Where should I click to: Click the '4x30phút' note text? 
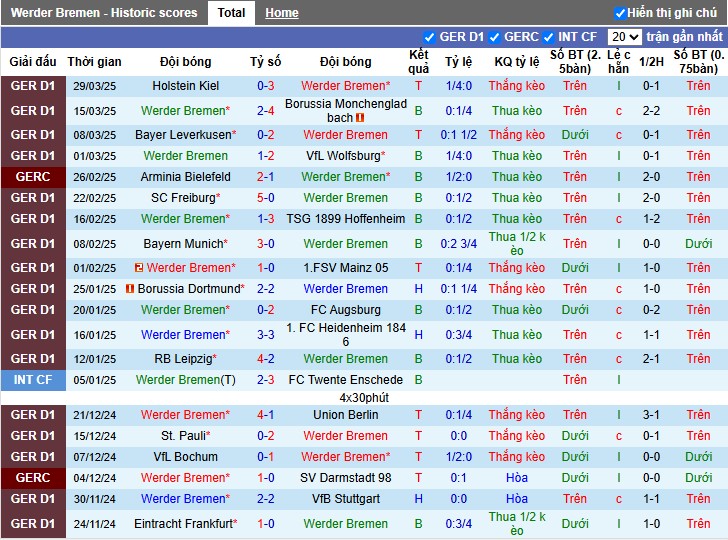click(364, 397)
